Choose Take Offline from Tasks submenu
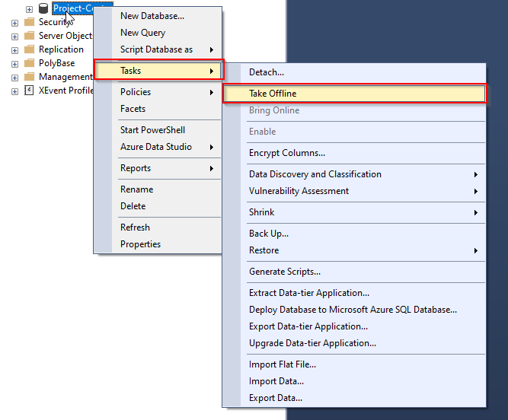Image resolution: width=508 pixels, height=420 pixels. [x=273, y=94]
